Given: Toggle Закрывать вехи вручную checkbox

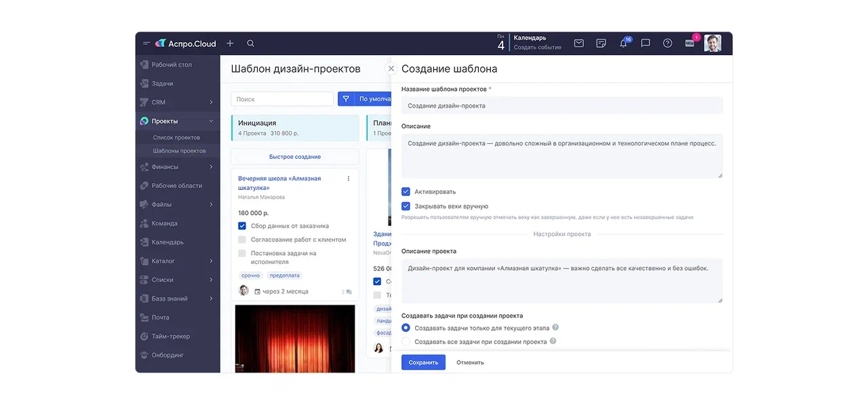Looking at the screenshot, I should [x=406, y=206].
